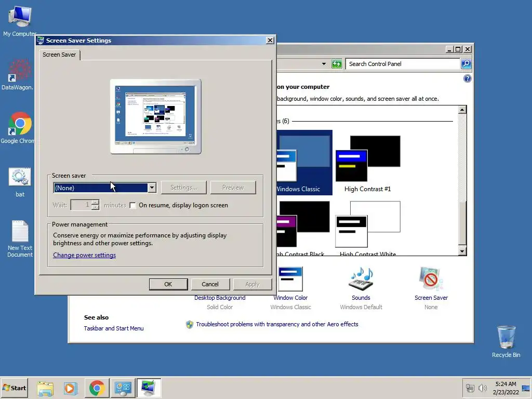Click Windows Explorer taskbar icon
Screen dimensions: 532x399
pos(45,388)
